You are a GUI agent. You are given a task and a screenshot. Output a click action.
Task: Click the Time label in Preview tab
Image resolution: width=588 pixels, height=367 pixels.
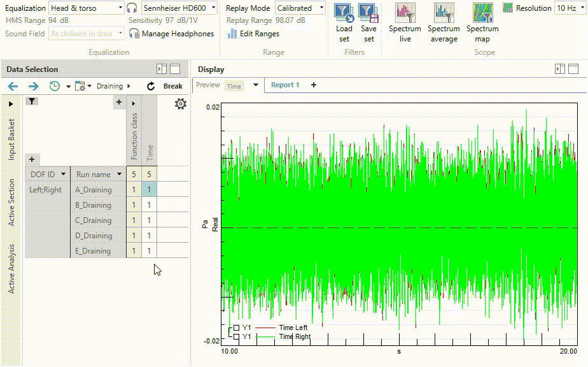point(234,87)
